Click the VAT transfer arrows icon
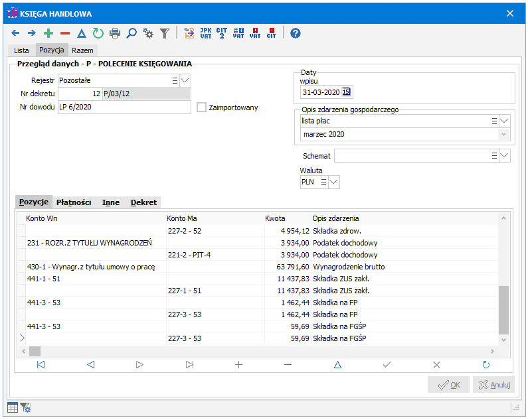This screenshot has width=528, height=420. tap(238, 33)
